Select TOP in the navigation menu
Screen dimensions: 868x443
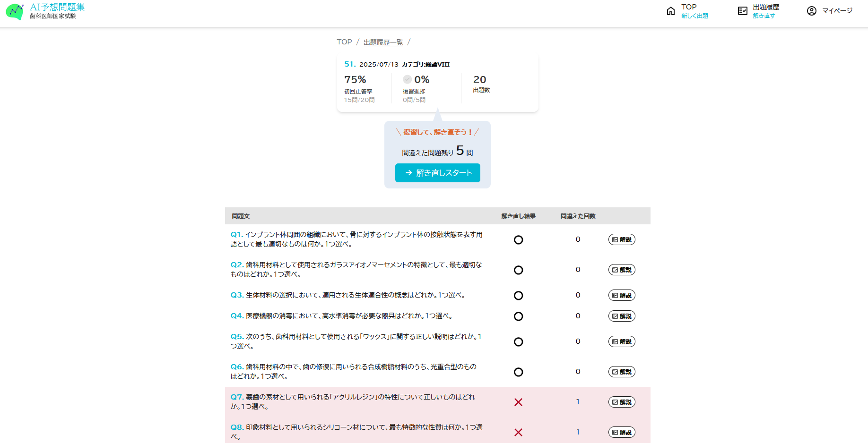pos(688,7)
